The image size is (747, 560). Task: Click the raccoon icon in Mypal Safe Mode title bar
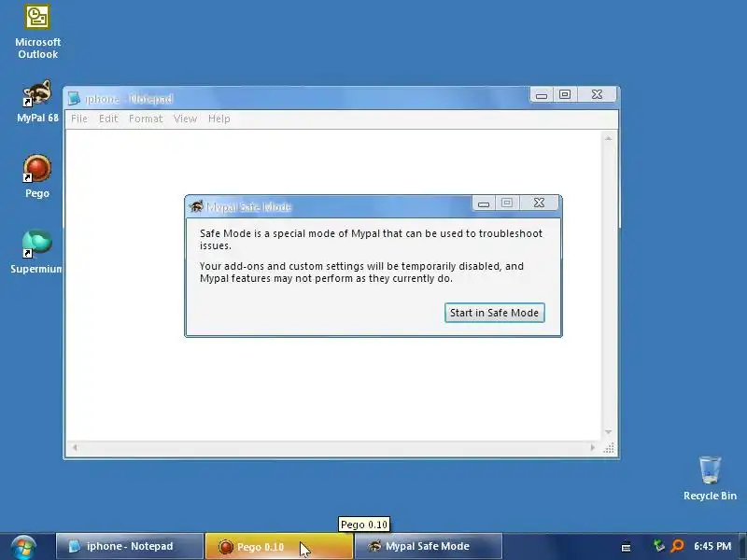pyautogui.click(x=196, y=206)
